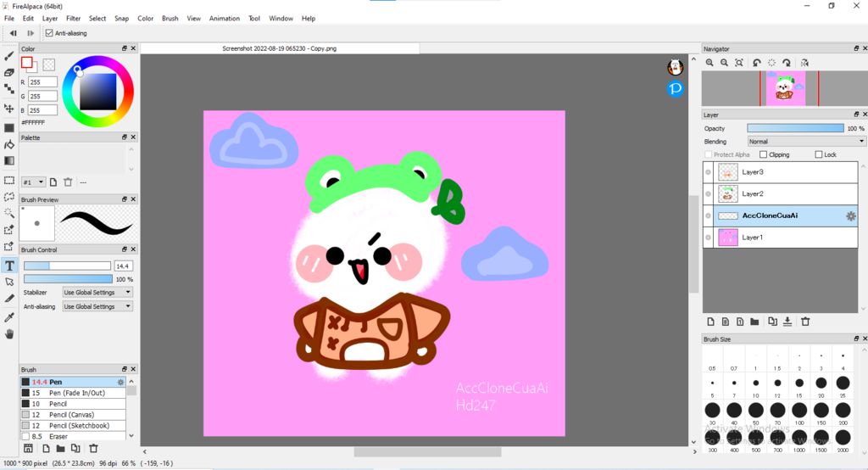Open the brush Anti-aliasing dropdown
The image size is (868, 470).
[x=97, y=306]
